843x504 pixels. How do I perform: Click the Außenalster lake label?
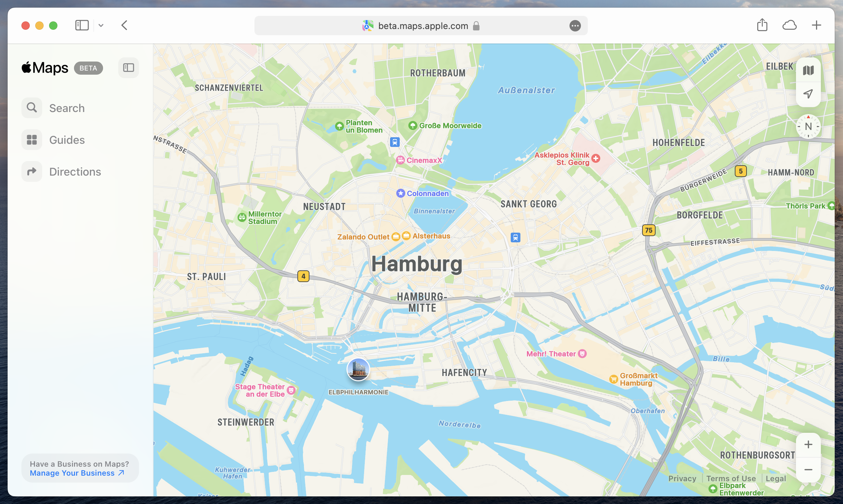tap(526, 90)
